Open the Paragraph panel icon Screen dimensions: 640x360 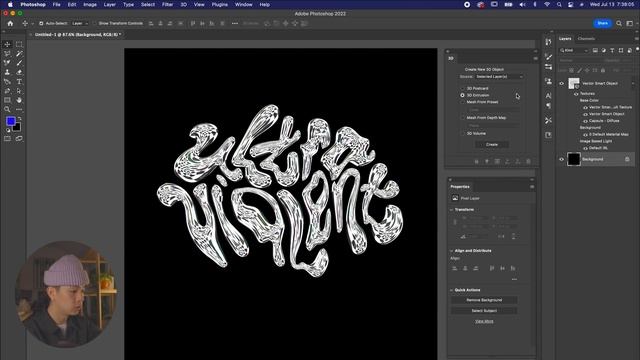pos(548,106)
